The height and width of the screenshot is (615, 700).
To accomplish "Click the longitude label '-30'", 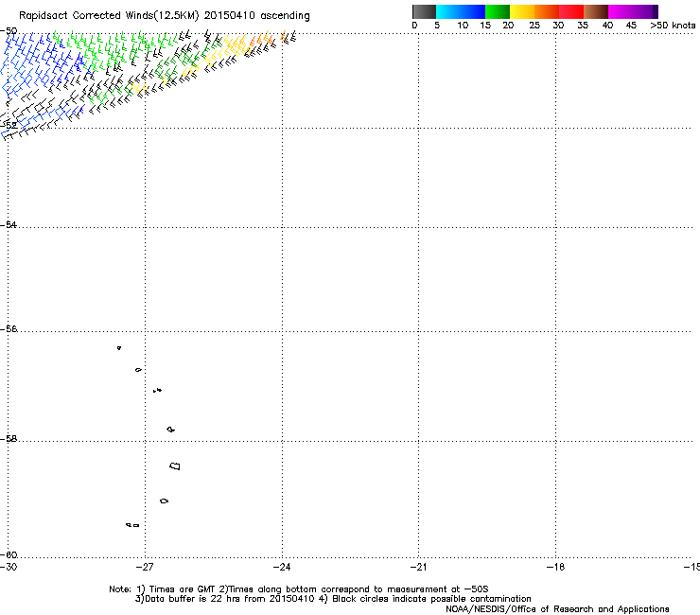I will point(9,567).
